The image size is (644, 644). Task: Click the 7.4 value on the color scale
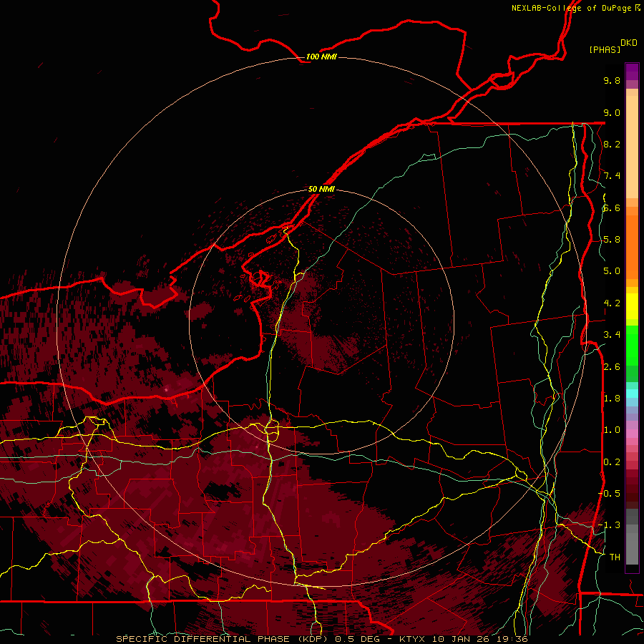612,176
